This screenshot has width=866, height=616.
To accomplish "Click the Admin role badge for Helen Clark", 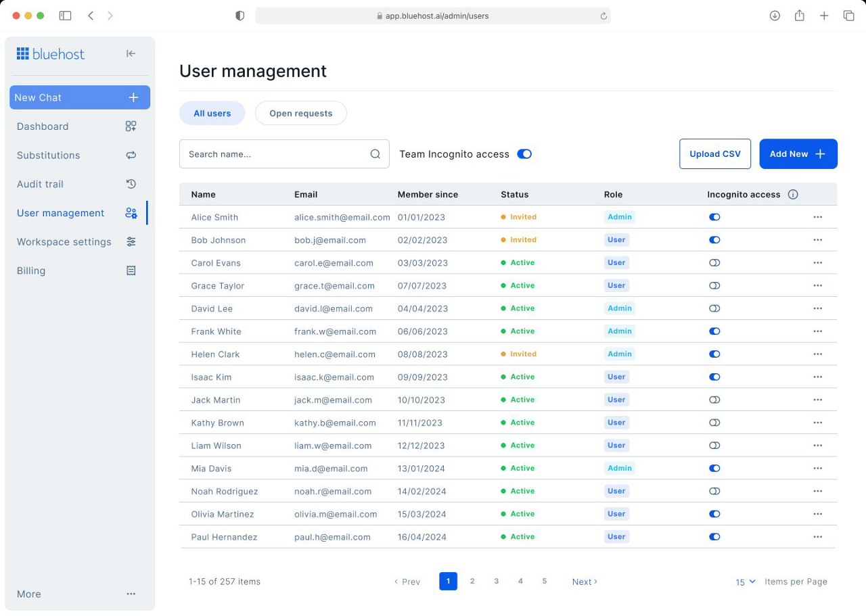I will pyautogui.click(x=620, y=354).
